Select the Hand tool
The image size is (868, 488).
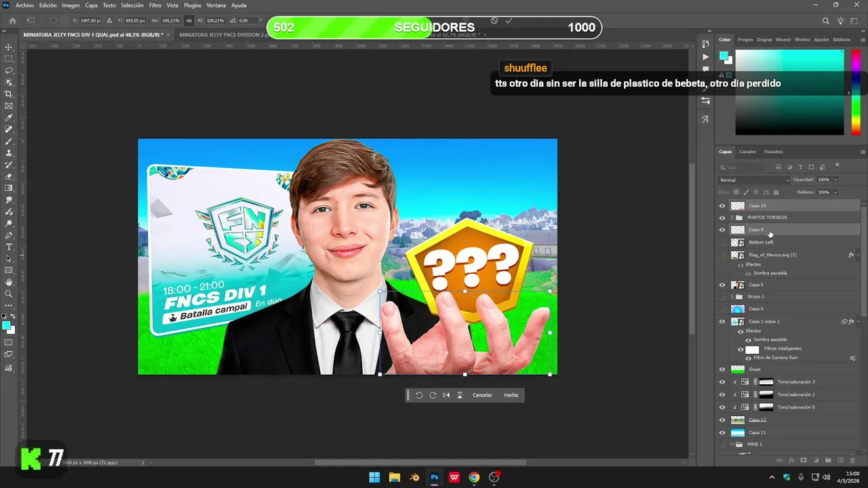9,282
